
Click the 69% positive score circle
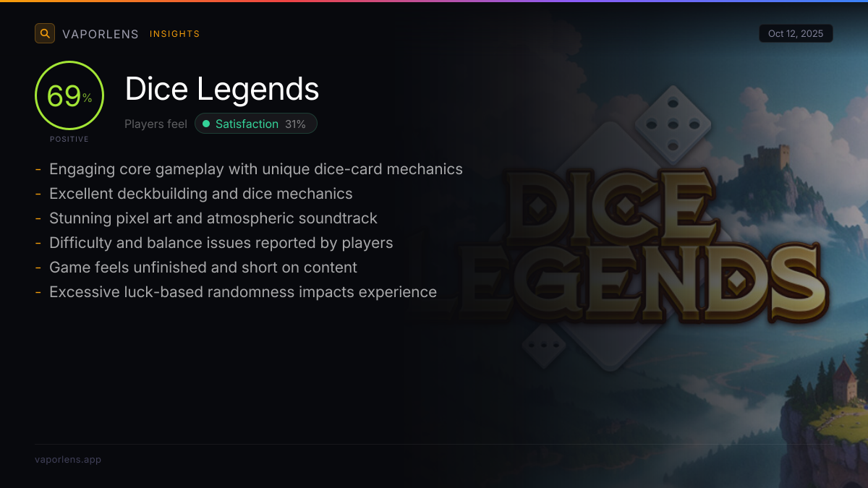69,95
